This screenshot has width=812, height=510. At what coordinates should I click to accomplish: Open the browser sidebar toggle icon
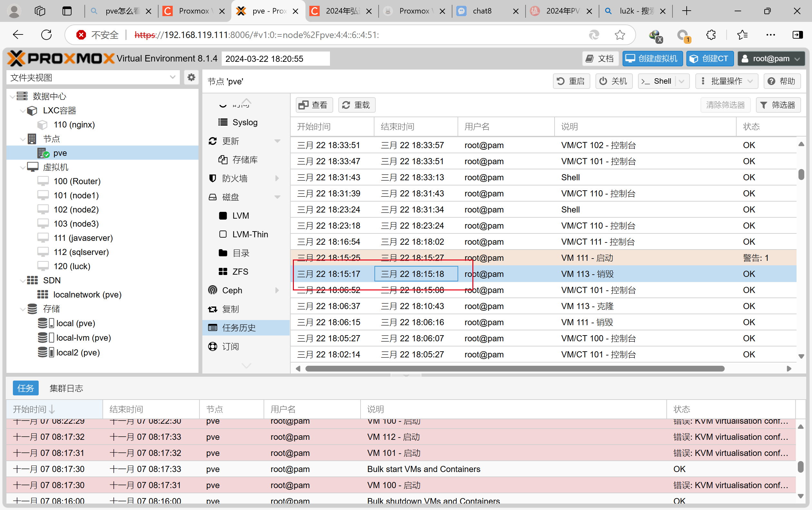[797, 35]
